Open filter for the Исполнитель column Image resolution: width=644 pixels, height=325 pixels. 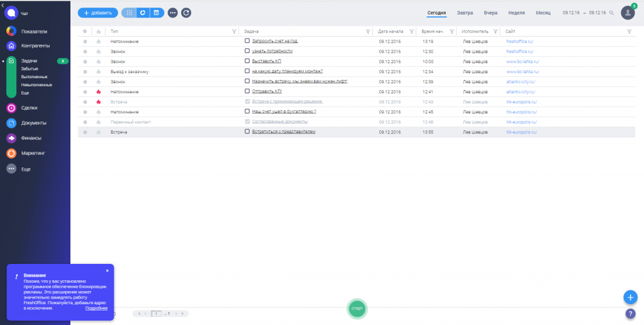(x=495, y=31)
